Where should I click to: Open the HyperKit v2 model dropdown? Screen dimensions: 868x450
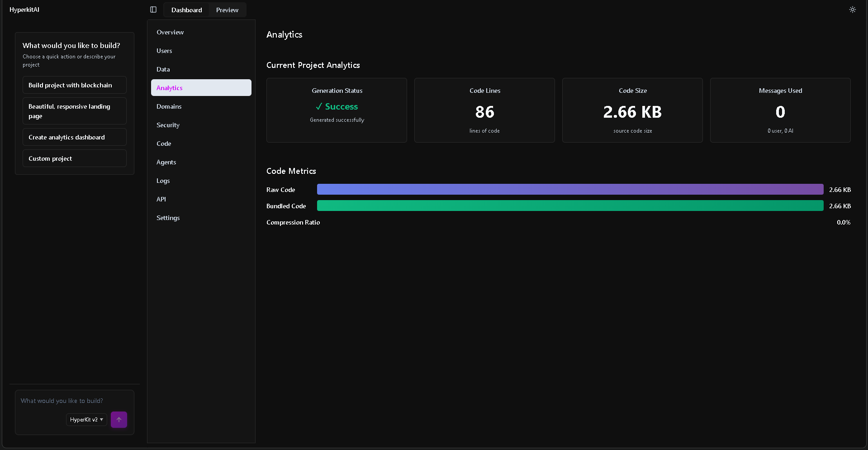pyautogui.click(x=86, y=420)
